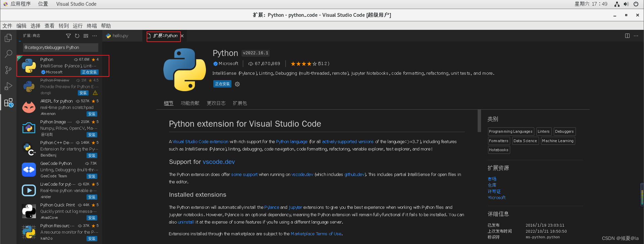Screen dimensions: 644x244
Task: Close the 扩展: Python tab
Action: 182,36
